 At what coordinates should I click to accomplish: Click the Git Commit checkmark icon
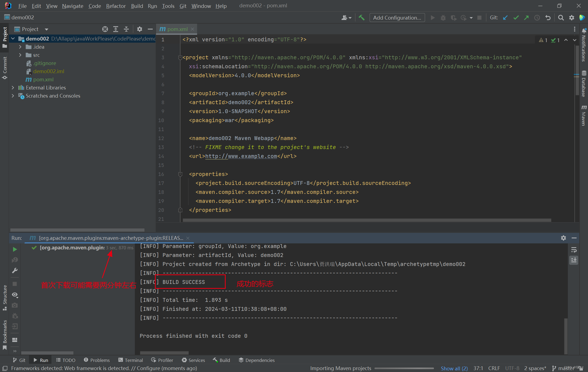pos(516,18)
